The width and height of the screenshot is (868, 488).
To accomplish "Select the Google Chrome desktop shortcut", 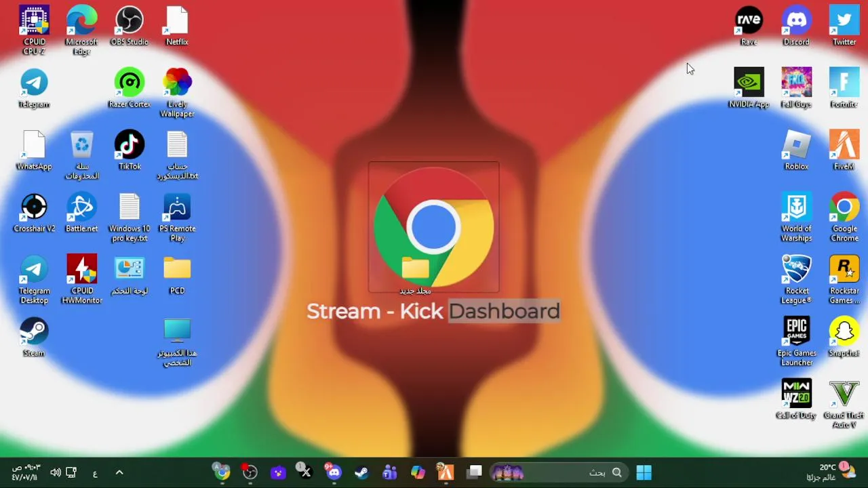I will (844, 217).
